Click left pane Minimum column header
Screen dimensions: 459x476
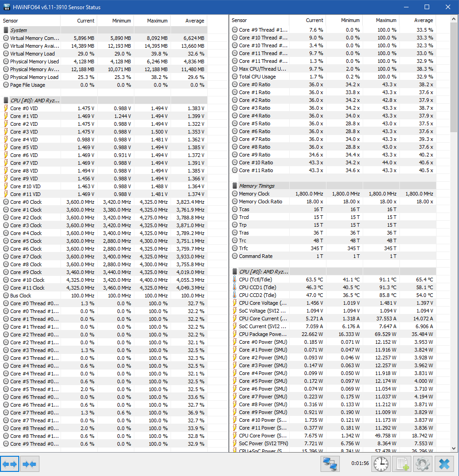116,21
